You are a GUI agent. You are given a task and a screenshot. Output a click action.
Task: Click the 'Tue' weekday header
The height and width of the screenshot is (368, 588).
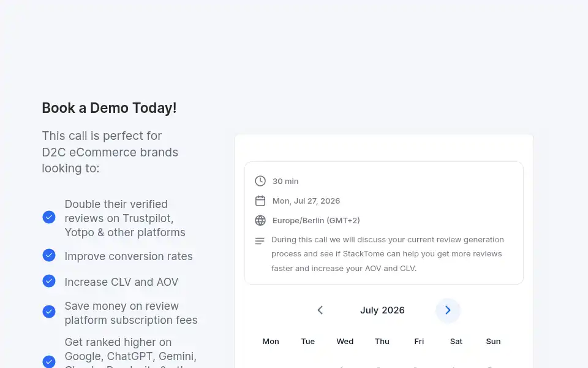click(x=308, y=342)
